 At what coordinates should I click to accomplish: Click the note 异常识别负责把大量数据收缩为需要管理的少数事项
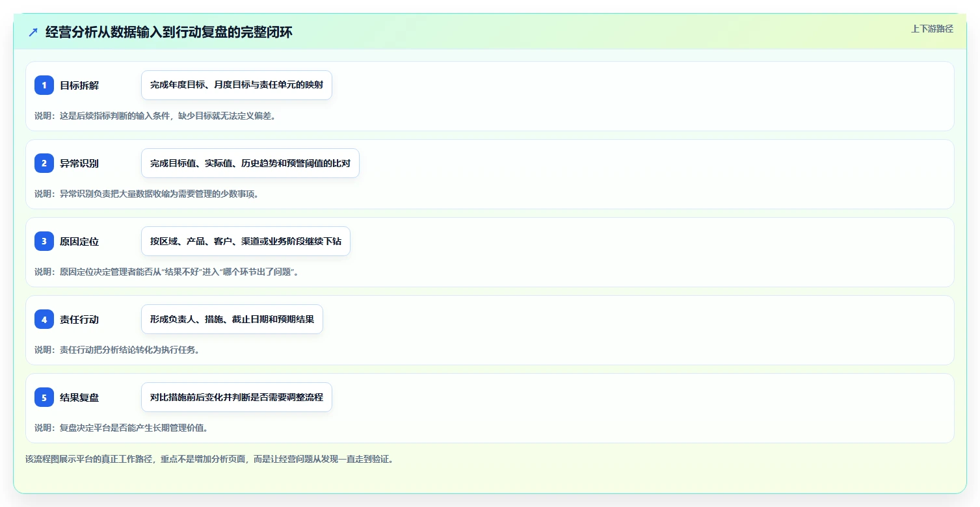click(147, 194)
